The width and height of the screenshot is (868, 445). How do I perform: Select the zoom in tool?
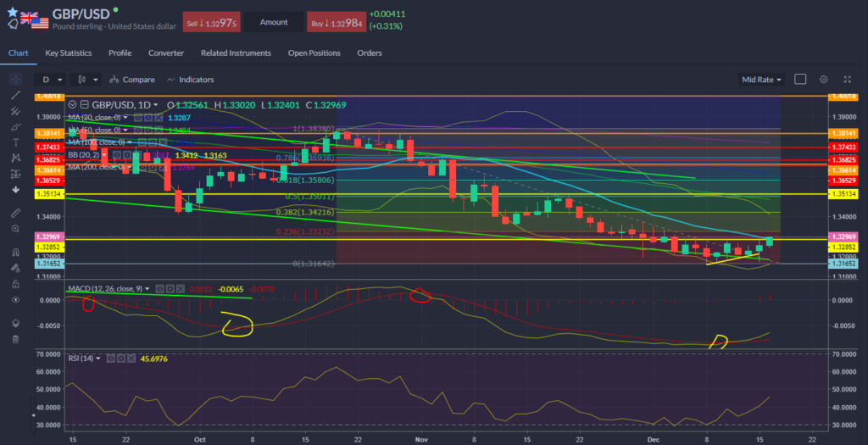click(15, 228)
